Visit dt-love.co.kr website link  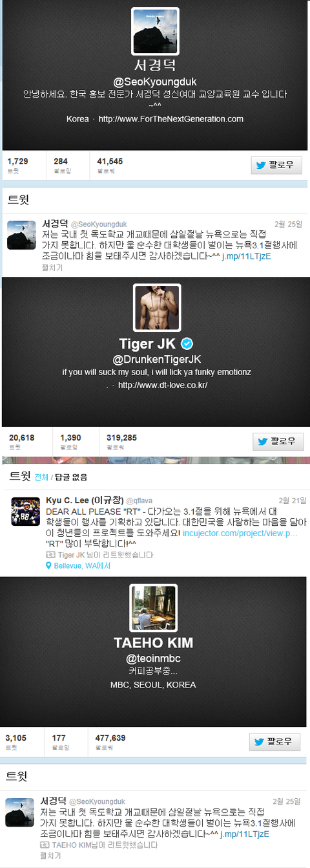pos(162,385)
